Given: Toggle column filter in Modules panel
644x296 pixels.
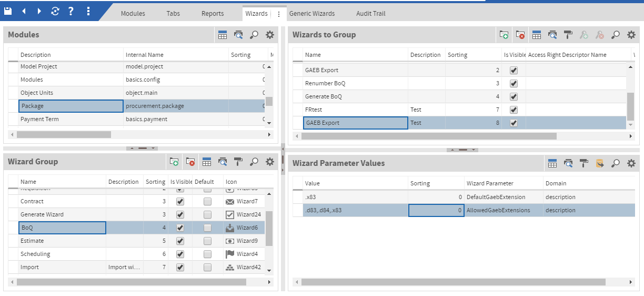Looking at the screenshot, I should [x=238, y=35].
